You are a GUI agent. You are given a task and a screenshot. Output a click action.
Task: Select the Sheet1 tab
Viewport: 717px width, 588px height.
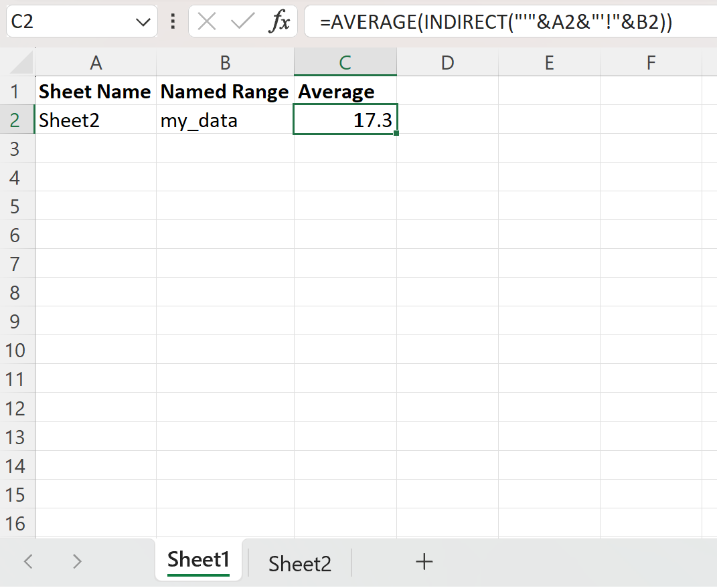coord(198,561)
